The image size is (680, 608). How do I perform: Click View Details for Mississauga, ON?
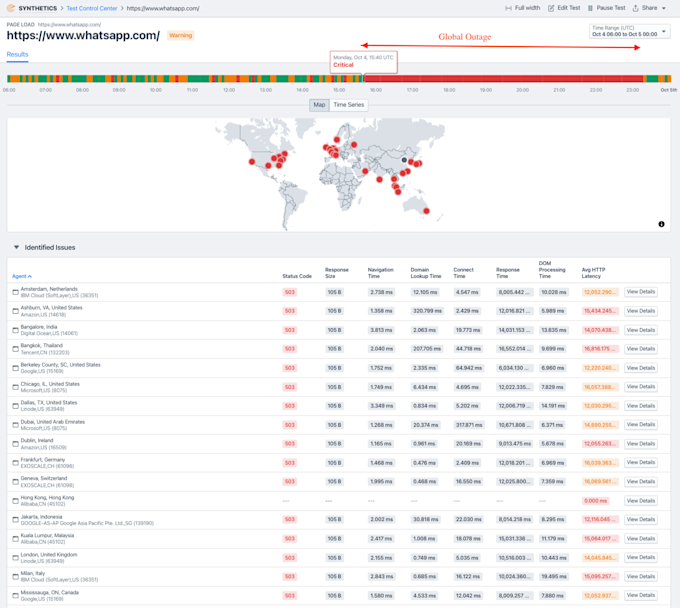click(x=641, y=595)
